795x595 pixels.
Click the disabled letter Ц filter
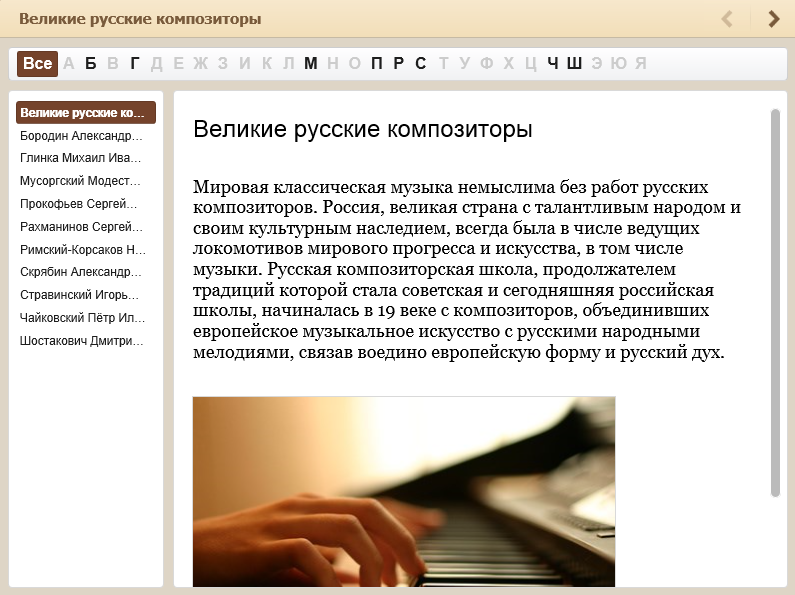[531, 64]
